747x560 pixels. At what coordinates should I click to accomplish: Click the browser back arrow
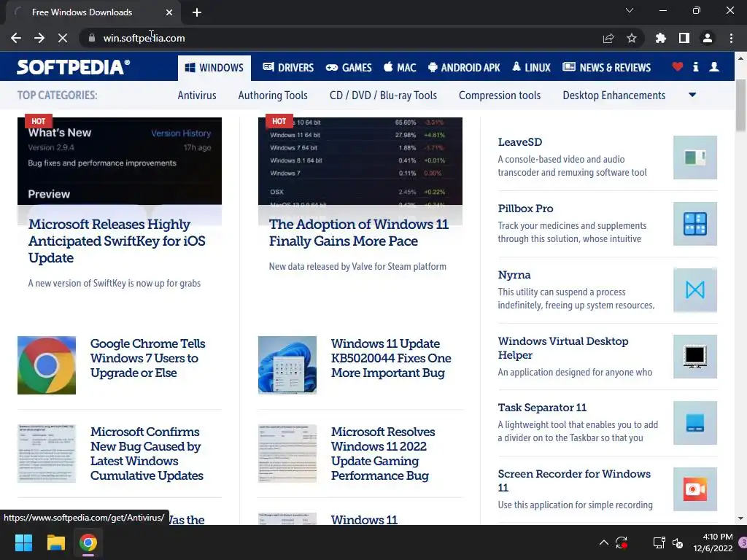pos(16,38)
